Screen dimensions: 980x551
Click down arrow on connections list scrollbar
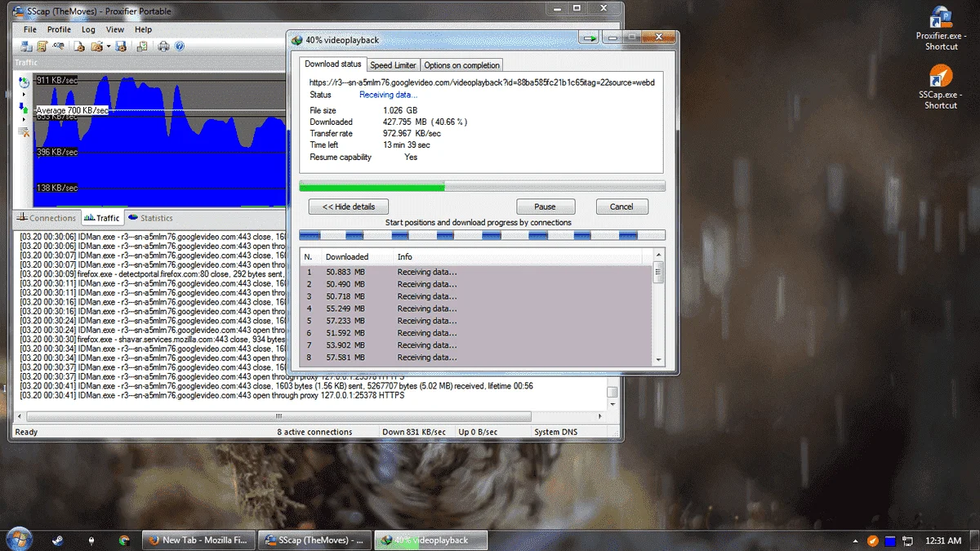point(658,360)
